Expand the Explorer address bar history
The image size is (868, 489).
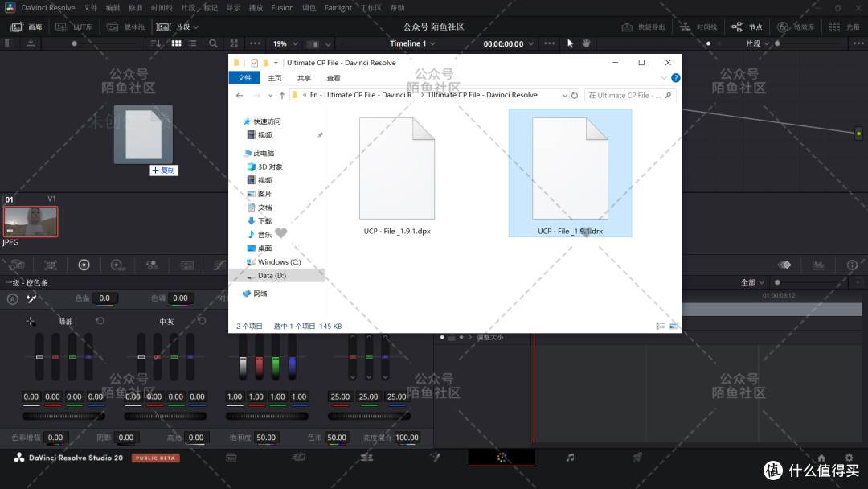point(565,95)
